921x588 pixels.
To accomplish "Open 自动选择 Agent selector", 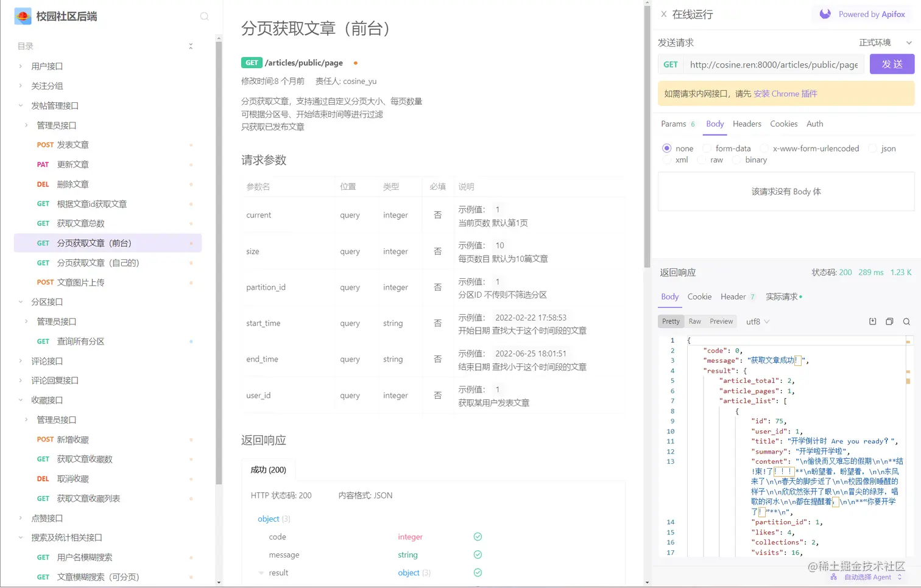I will 866,577.
